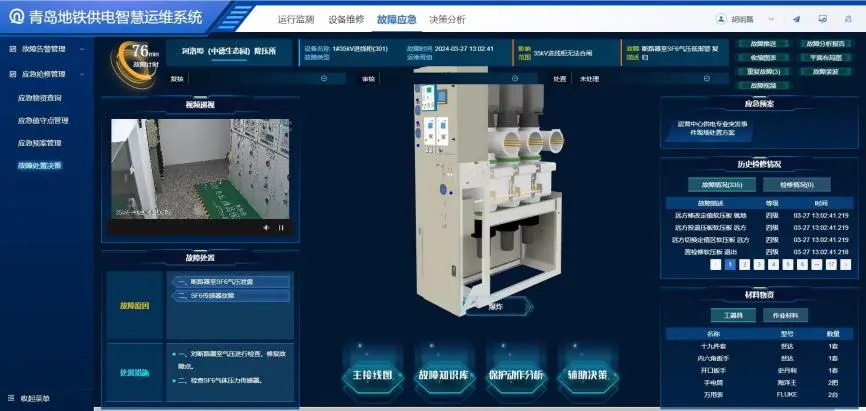866x411 pixels.
Task: Click the 收起菜单 collapse menu icon
Action: [12, 398]
